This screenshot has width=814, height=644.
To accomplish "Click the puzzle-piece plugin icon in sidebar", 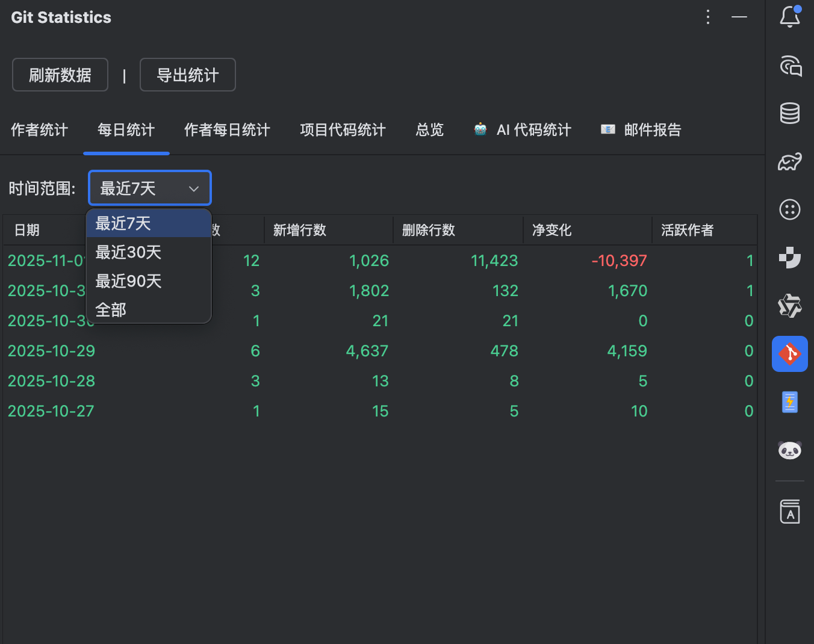I will coord(789,258).
